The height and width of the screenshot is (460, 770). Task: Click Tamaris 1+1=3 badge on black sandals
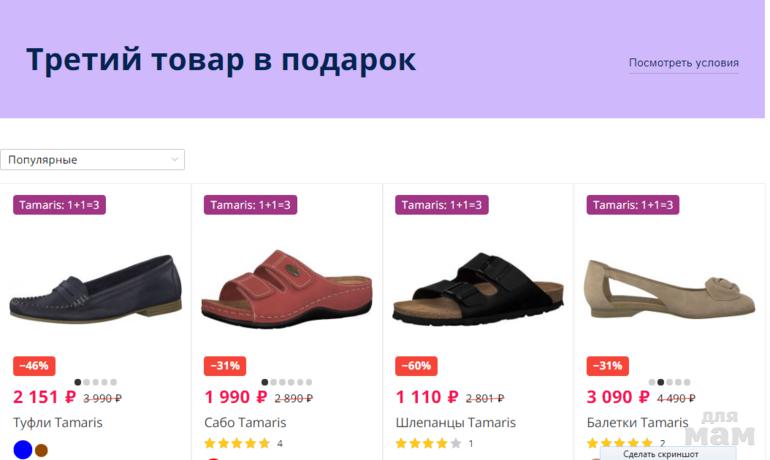[441, 205]
